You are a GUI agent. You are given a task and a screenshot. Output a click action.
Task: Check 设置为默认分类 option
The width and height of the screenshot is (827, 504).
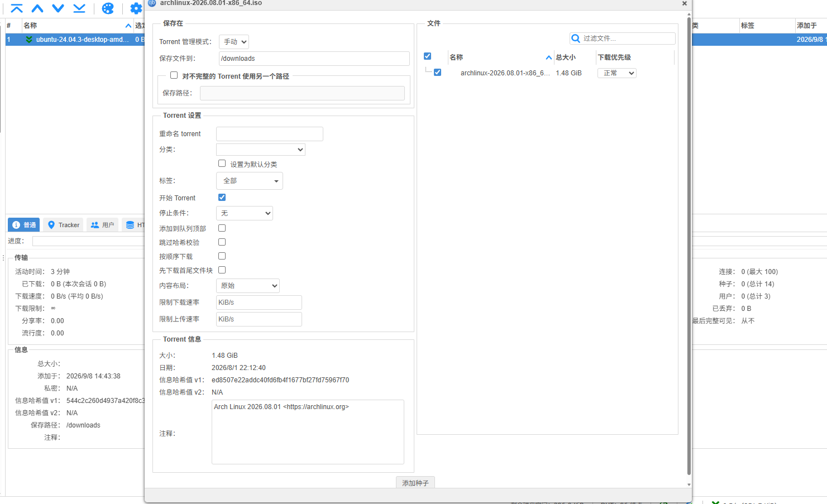click(x=222, y=164)
